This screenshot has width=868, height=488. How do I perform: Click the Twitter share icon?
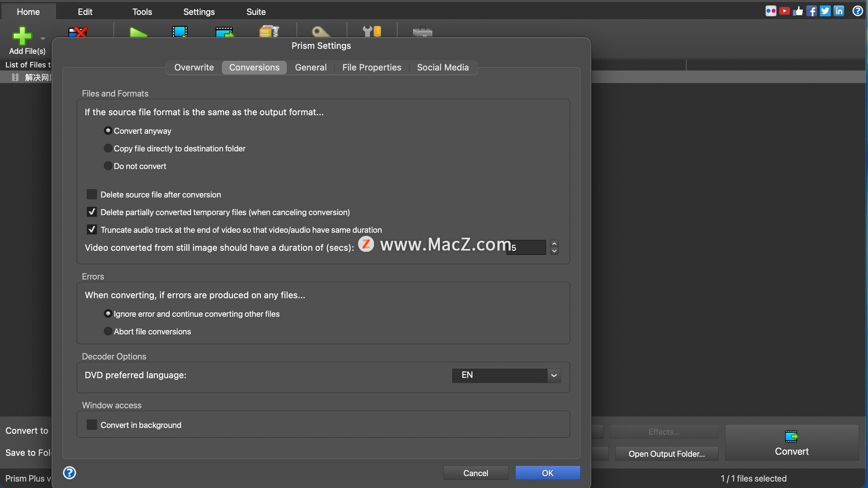[825, 11]
